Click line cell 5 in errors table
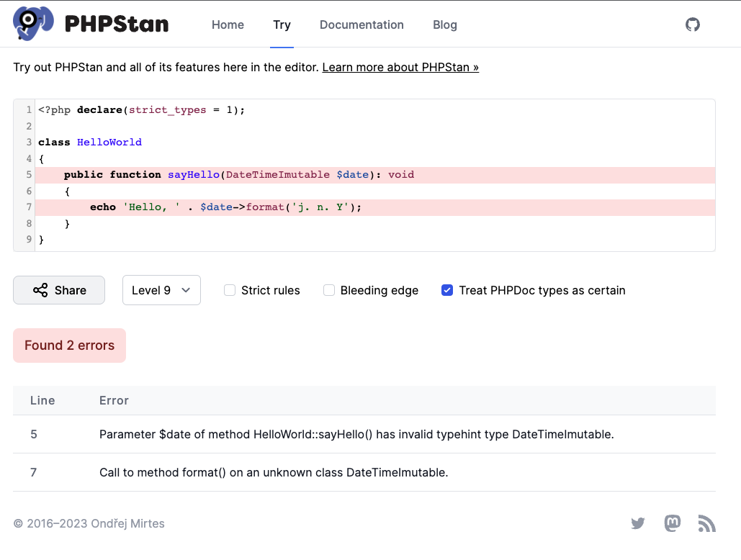741x560 pixels. 34,435
